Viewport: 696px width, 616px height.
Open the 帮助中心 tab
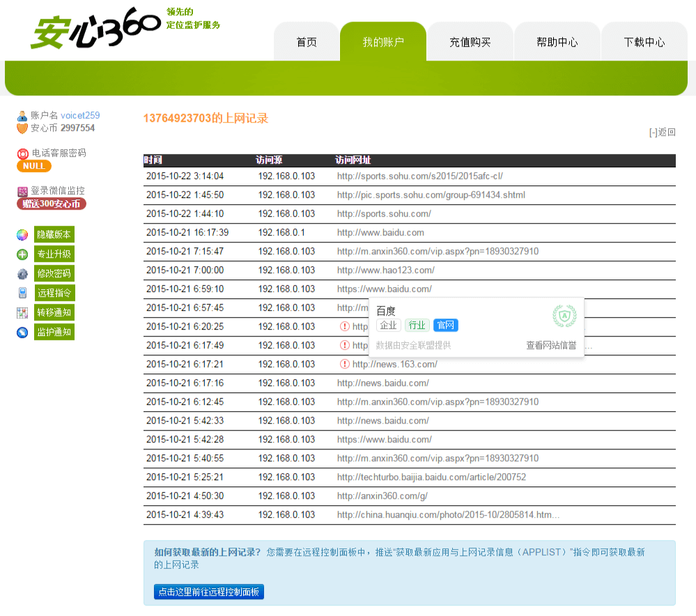click(x=557, y=42)
